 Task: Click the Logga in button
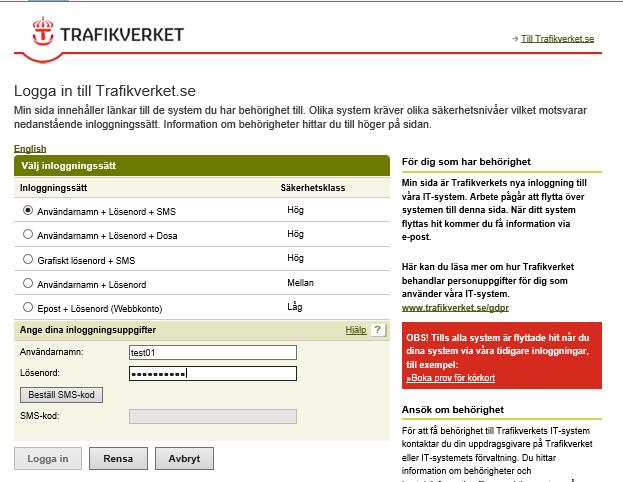coord(48,459)
